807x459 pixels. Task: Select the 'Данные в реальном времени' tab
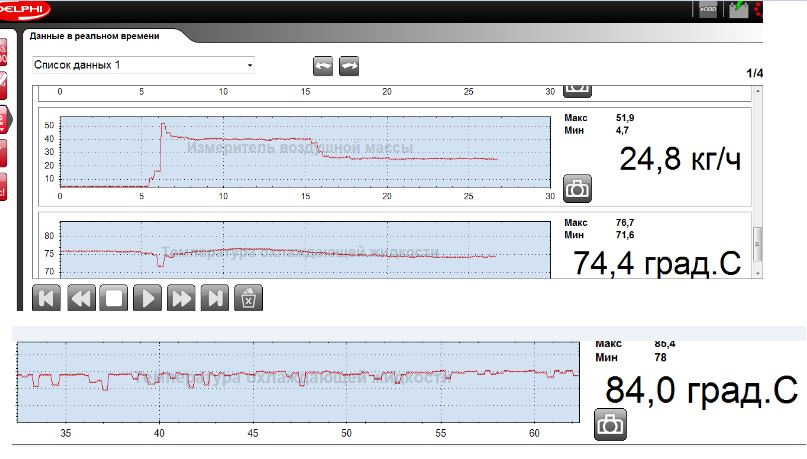[x=107, y=36]
